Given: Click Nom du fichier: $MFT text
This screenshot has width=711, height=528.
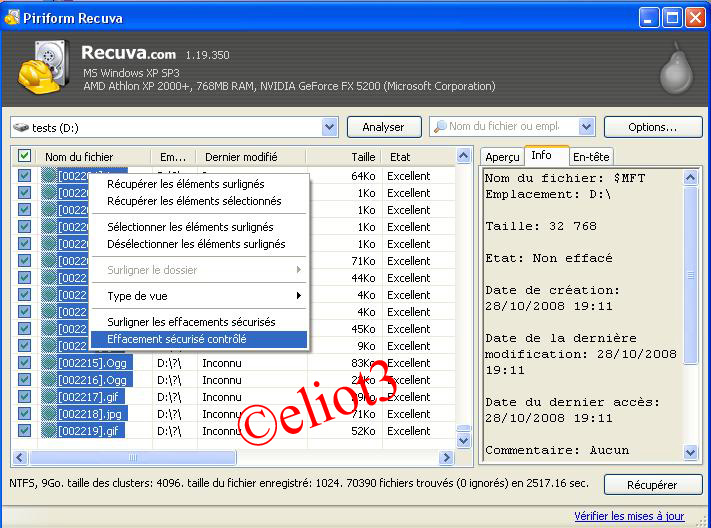Looking at the screenshot, I should [565, 178].
